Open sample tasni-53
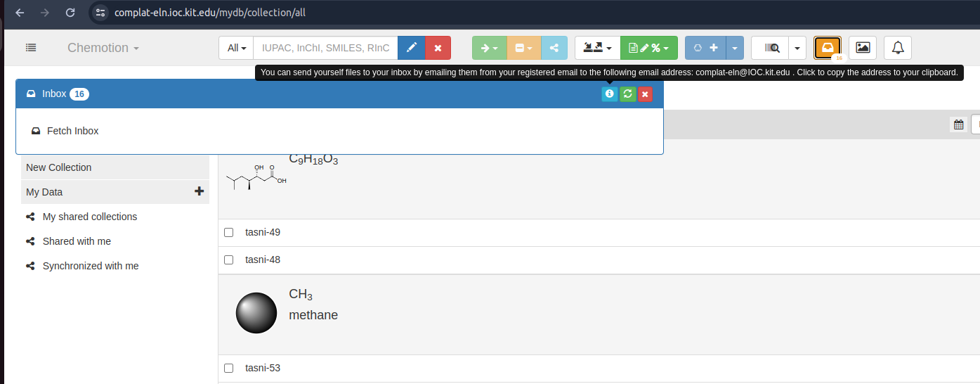 pyautogui.click(x=263, y=368)
